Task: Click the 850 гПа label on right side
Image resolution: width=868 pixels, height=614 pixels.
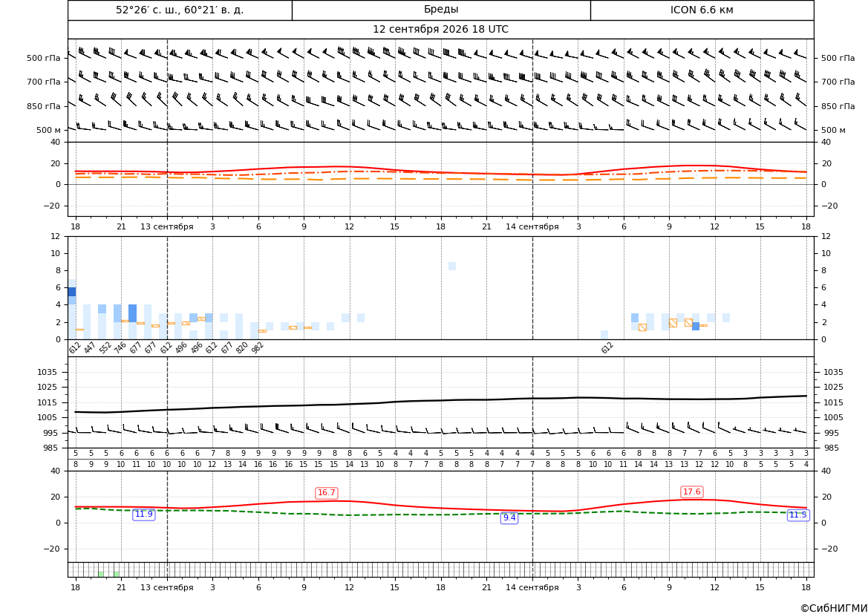Action: [838, 106]
